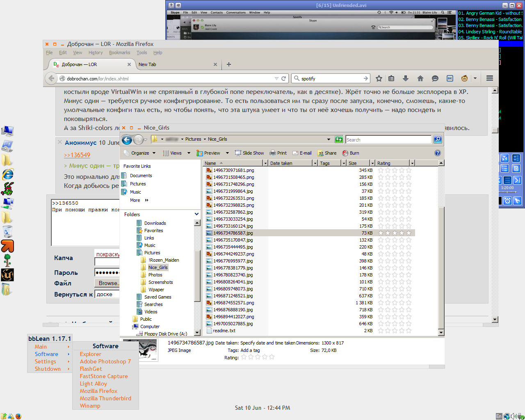The image size is (525, 420).
Task: Collapse the Folders pane chevron
Action: (x=196, y=214)
